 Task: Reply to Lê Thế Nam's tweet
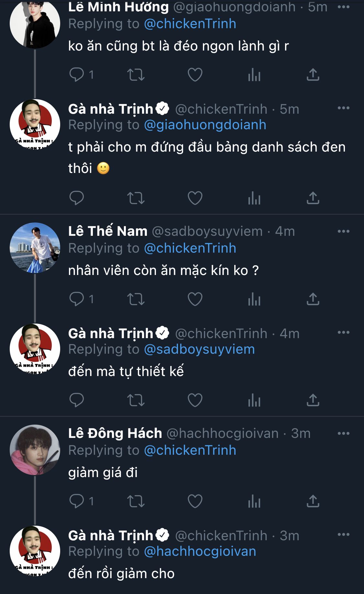(x=77, y=299)
